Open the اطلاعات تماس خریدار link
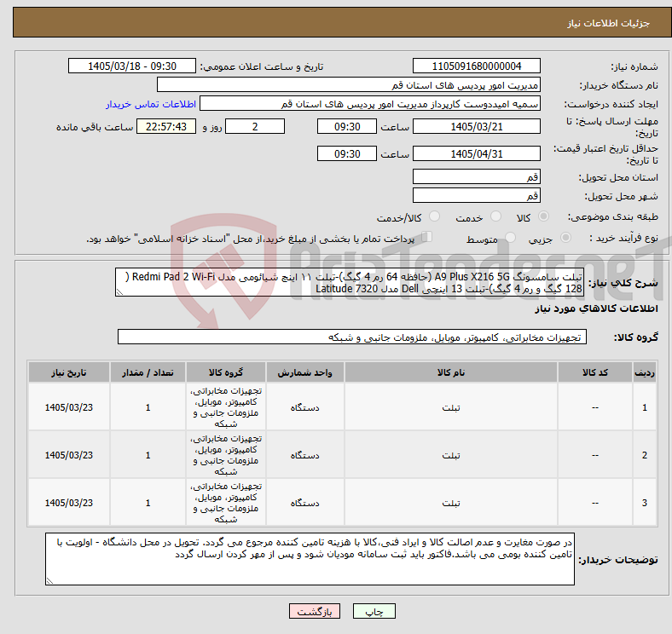 (x=151, y=104)
